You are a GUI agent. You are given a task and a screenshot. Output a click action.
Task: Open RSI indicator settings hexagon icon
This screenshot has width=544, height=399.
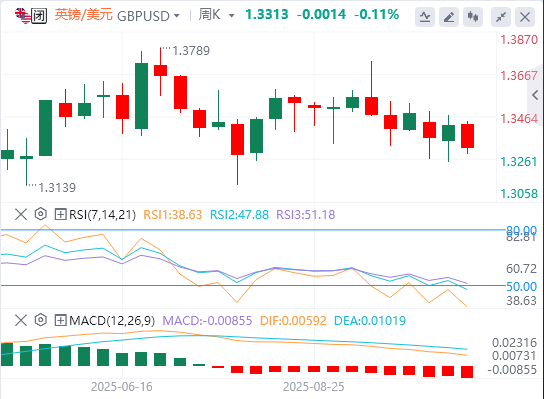tap(41, 214)
